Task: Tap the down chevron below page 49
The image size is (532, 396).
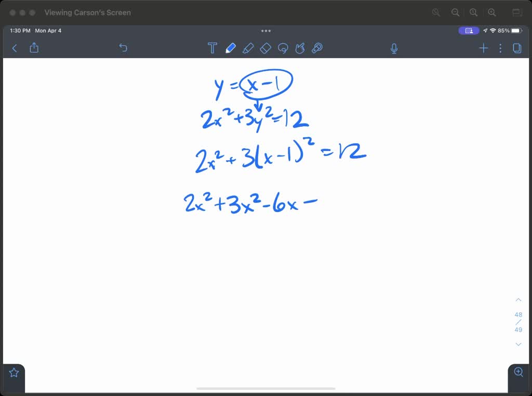Action: coord(518,344)
